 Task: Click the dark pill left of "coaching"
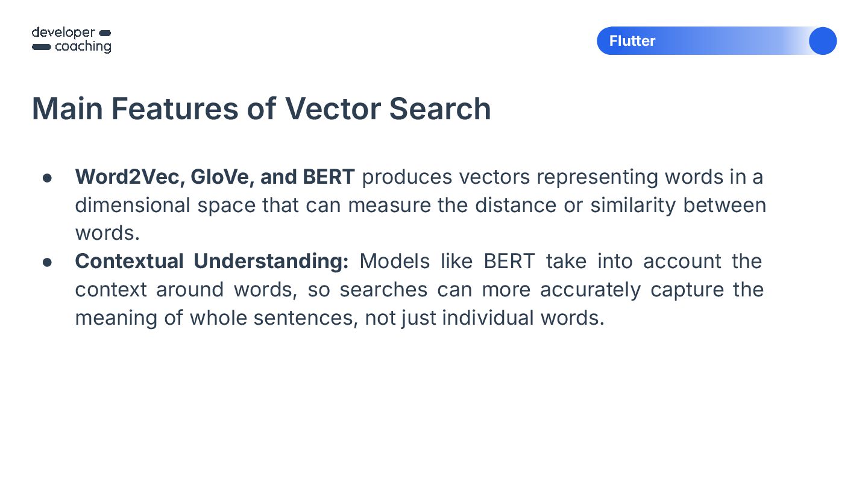(x=41, y=47)
